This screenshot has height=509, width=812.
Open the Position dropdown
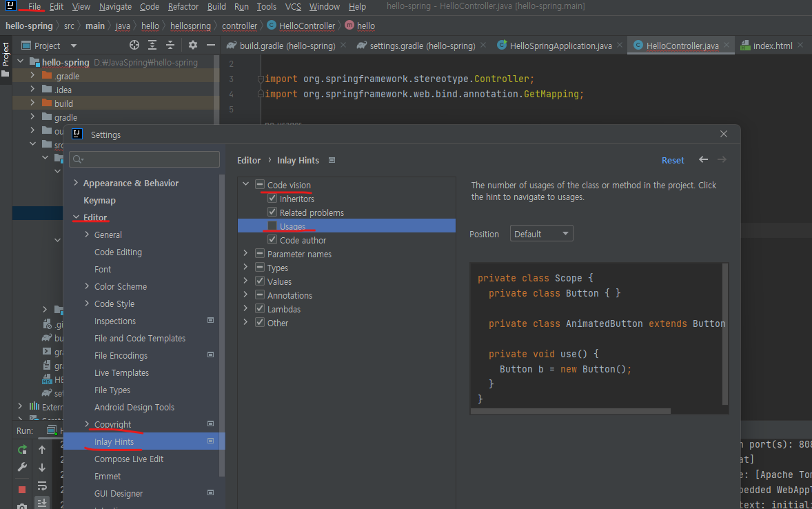pyautogui.click(x=541, y=234)
